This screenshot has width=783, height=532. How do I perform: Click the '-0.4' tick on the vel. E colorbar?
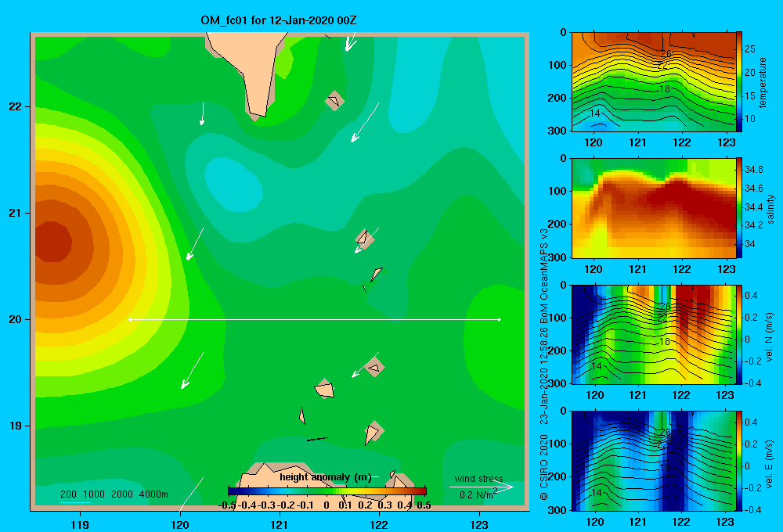pos(752,509)
